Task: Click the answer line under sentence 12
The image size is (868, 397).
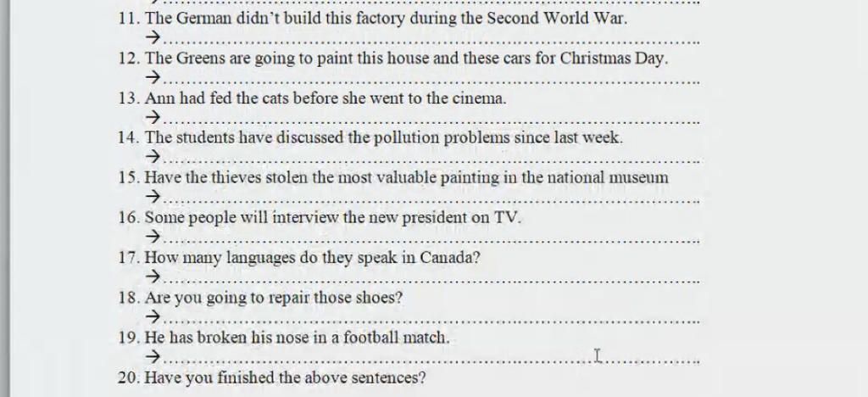Action: click(432, 82)
